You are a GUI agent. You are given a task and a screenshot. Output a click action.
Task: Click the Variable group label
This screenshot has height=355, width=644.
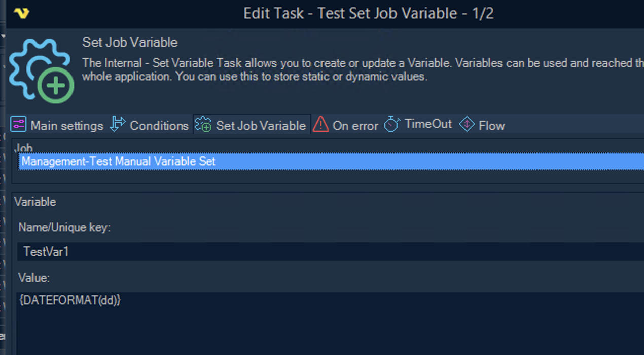click(35, 202)
